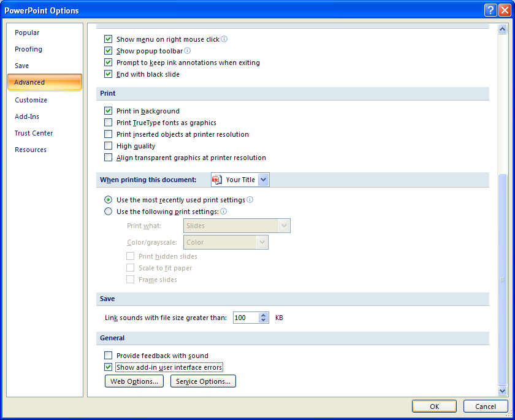Check Print inserted objects at printer resolution

click(x=108, y=134)
